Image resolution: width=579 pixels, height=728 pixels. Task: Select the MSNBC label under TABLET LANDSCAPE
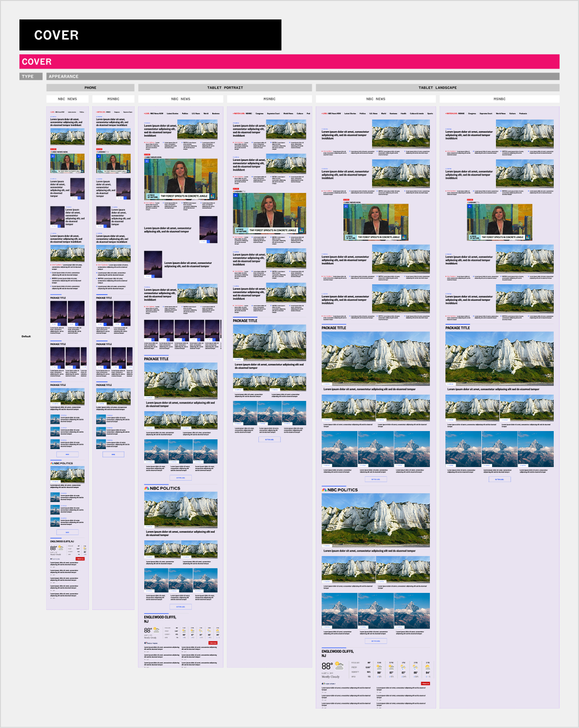coord(499,99)
